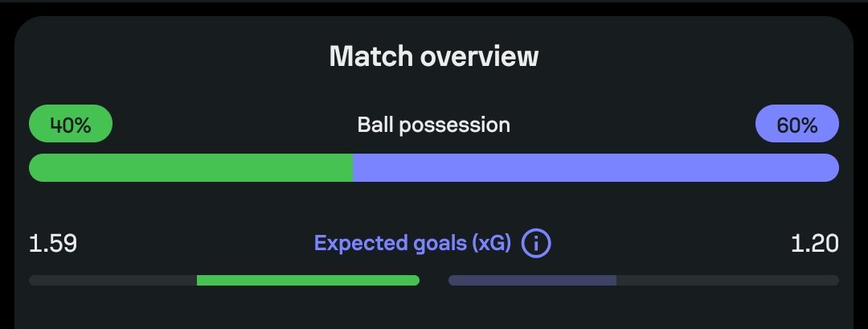Click the green 40% possession badge
The width and height of the screenshot is (868, 329).
(x=71, y=125)
